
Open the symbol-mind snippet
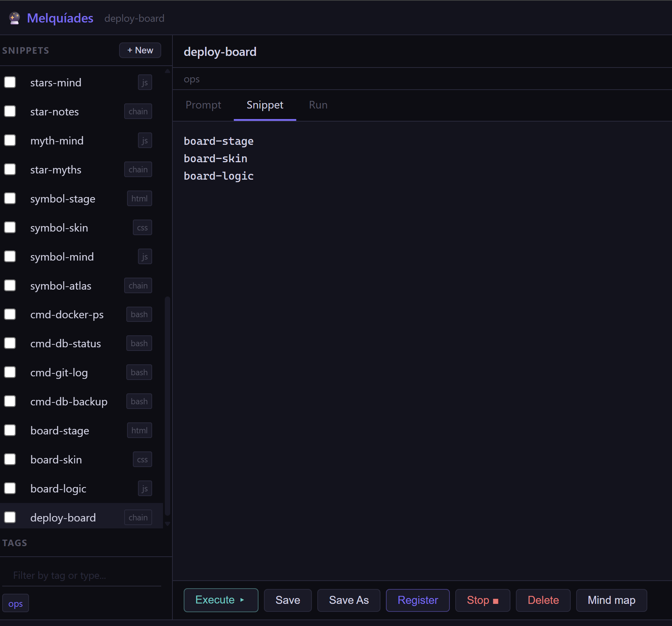62,257
